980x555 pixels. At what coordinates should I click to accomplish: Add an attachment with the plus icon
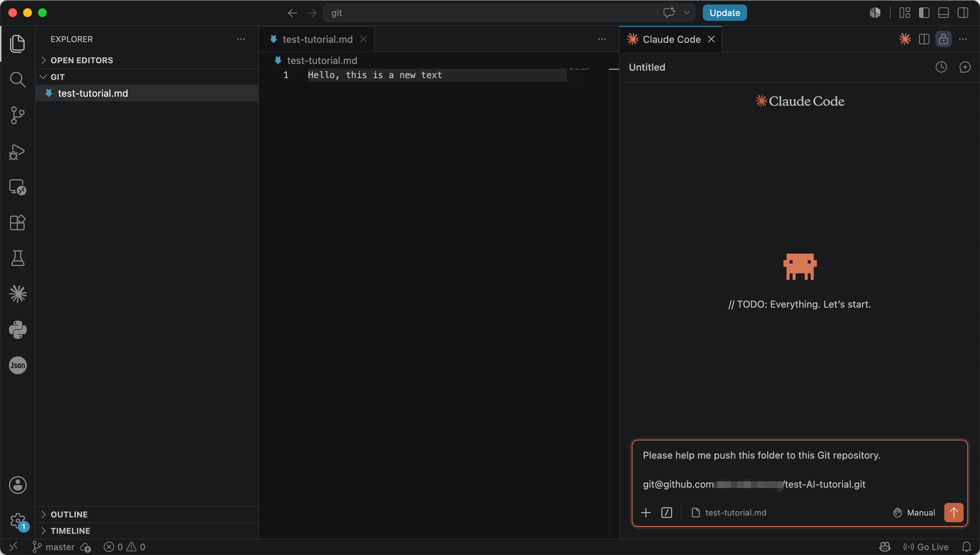pos(646,513)
